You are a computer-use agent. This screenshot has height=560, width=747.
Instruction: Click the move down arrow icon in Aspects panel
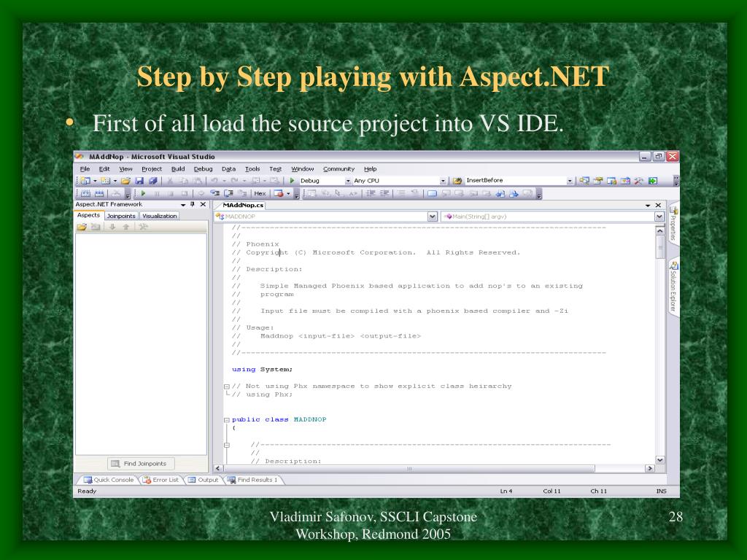[112, 227]
